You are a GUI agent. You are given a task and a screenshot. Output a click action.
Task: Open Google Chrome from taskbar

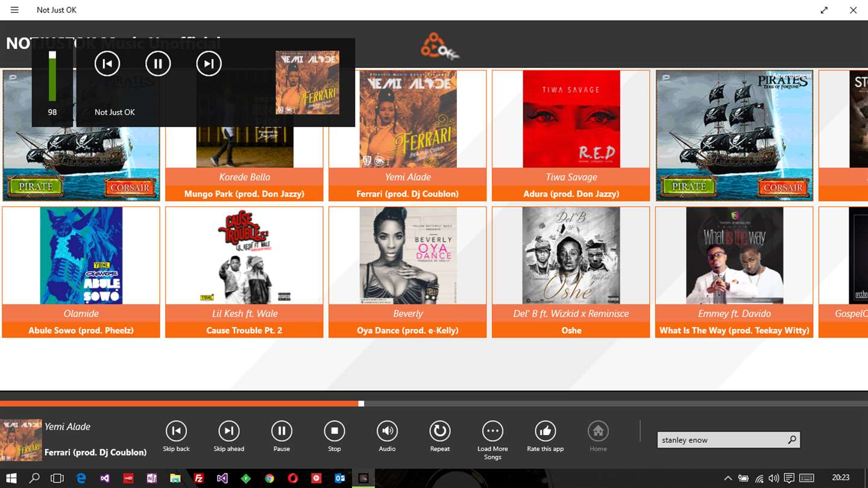[x=269, y=478]
